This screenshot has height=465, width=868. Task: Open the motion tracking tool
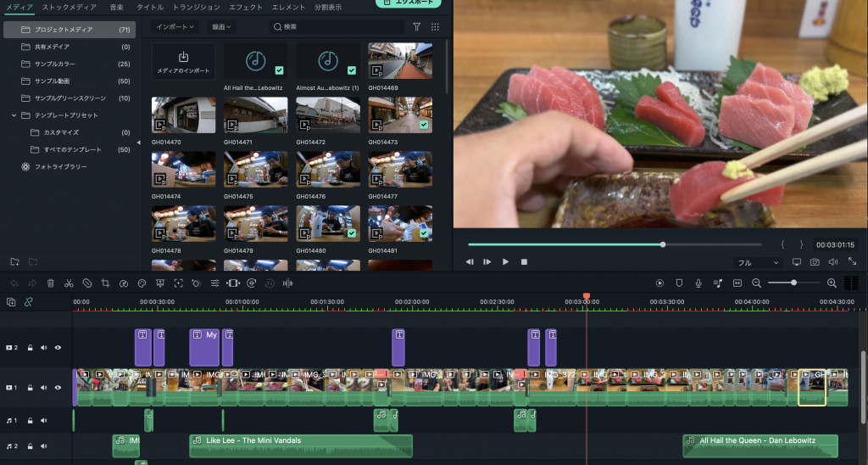point(178,283)
